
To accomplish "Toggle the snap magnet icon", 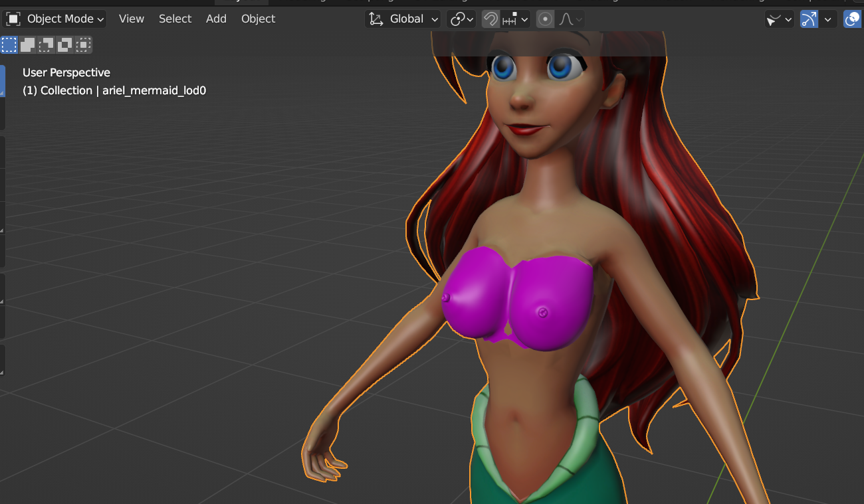I will pos(490,19).
